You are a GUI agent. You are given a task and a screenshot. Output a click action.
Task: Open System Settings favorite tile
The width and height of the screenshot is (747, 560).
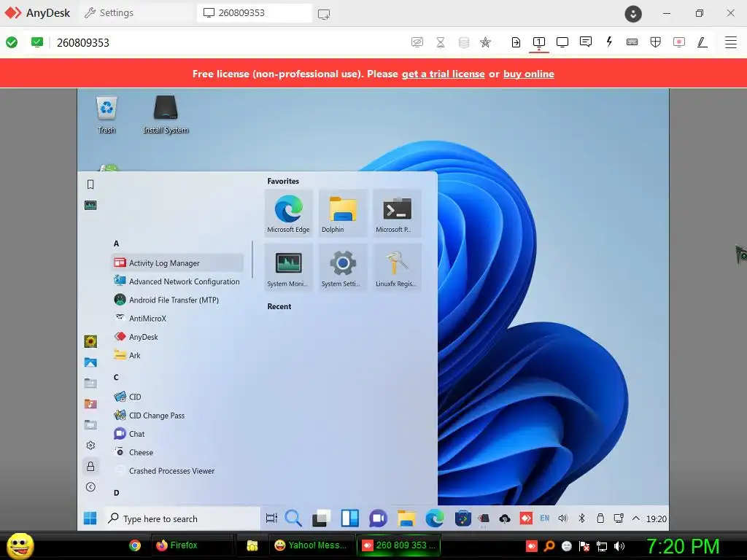tap(343, 267)
